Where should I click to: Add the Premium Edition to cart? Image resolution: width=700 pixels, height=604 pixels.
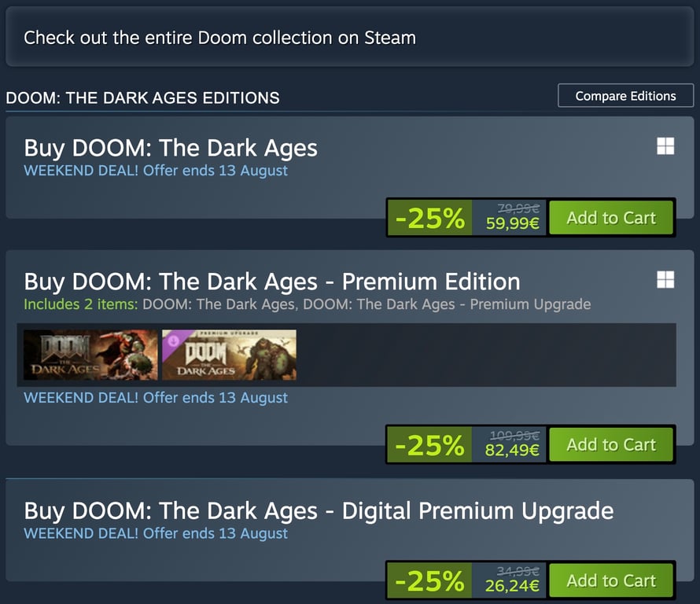(x=611, y=445)
